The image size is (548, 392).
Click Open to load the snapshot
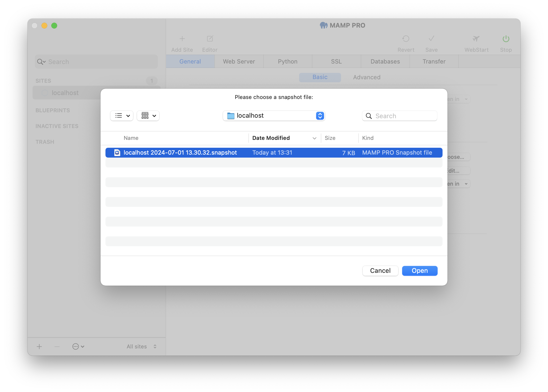click(x=420, y=271)
